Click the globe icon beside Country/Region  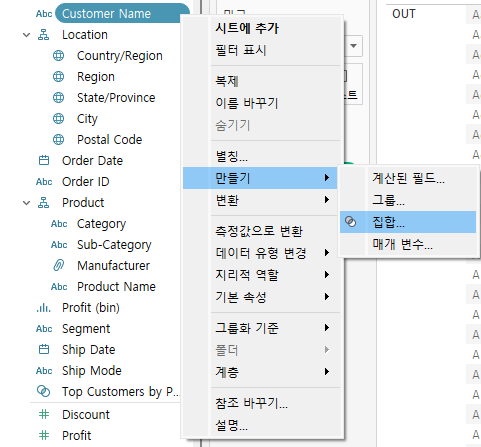click(59, 56)
